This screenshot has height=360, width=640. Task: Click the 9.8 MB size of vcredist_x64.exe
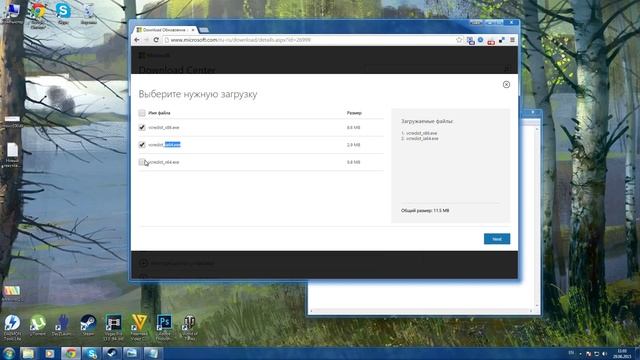pyautogui.click(x=353, y=162)
